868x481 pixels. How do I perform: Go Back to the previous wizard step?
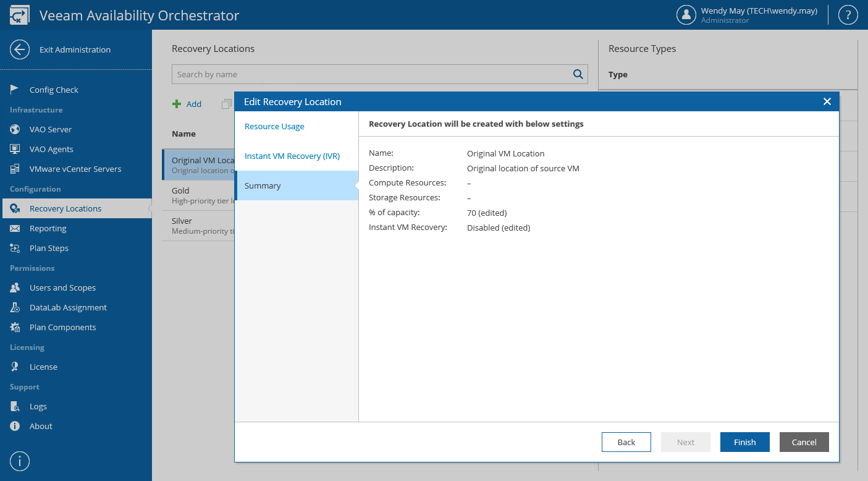[626, 442]
